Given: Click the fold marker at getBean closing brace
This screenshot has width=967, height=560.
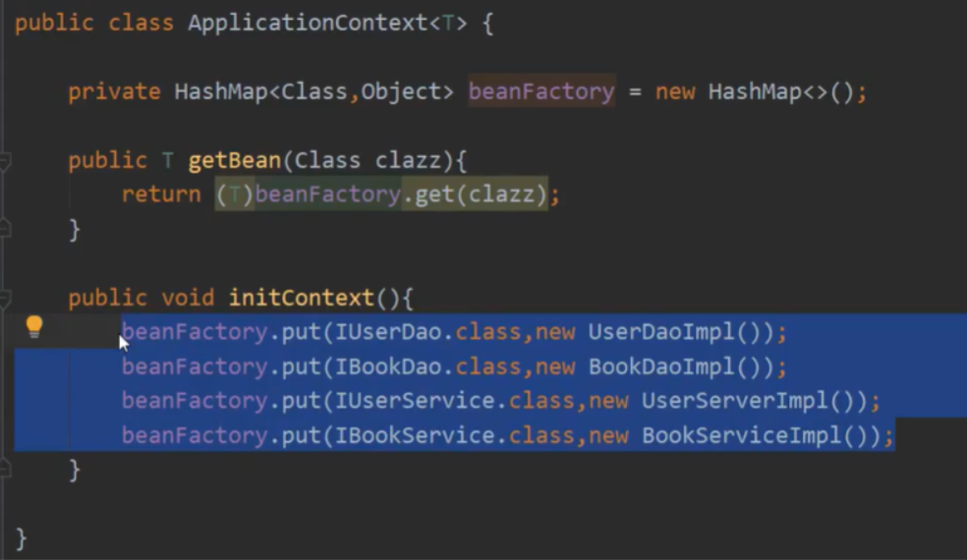Looking at the screenshot, I should (x=4, y=228).
